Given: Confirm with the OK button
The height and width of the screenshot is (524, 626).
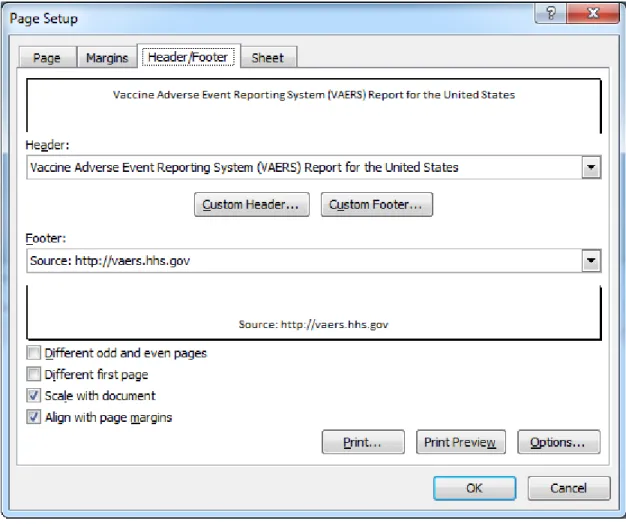Looking at the screenshot, I should [x=475, y=488].
